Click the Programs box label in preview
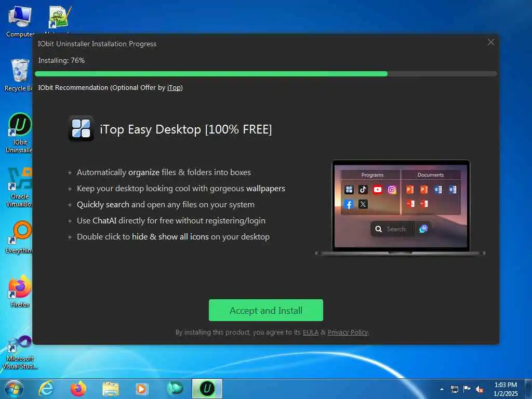Viewport: 532px width, 399px height. pyautogui.click(x=372, y=175)
